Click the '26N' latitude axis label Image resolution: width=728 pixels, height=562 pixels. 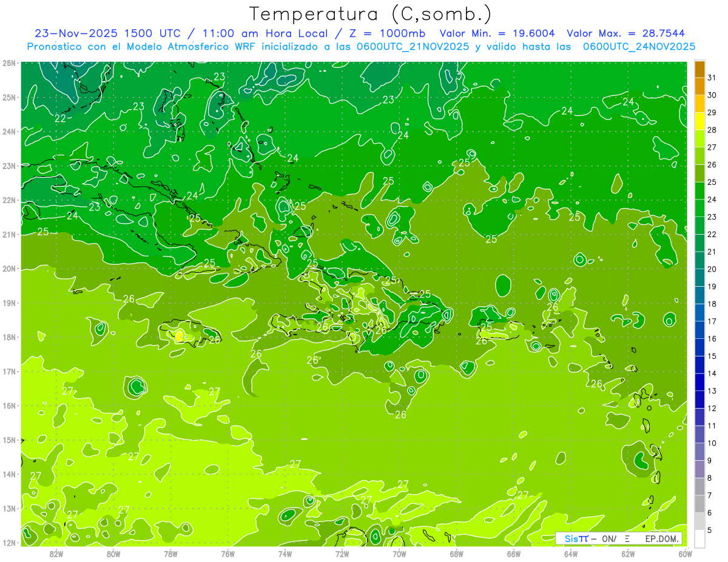click(9, 63)
